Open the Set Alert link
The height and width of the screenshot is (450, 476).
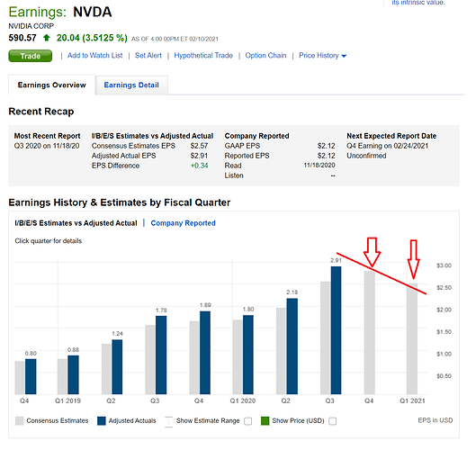(x=148, y=56)
